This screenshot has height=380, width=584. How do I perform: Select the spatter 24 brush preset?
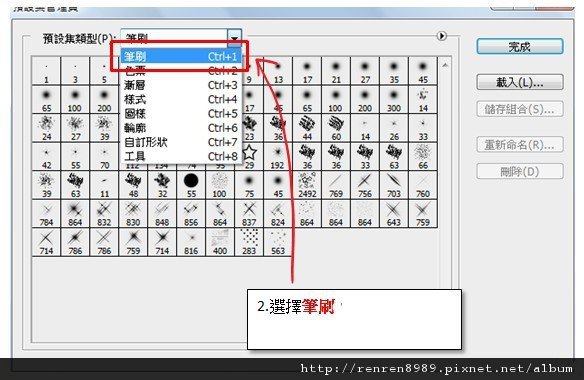(x=46, y=128)
